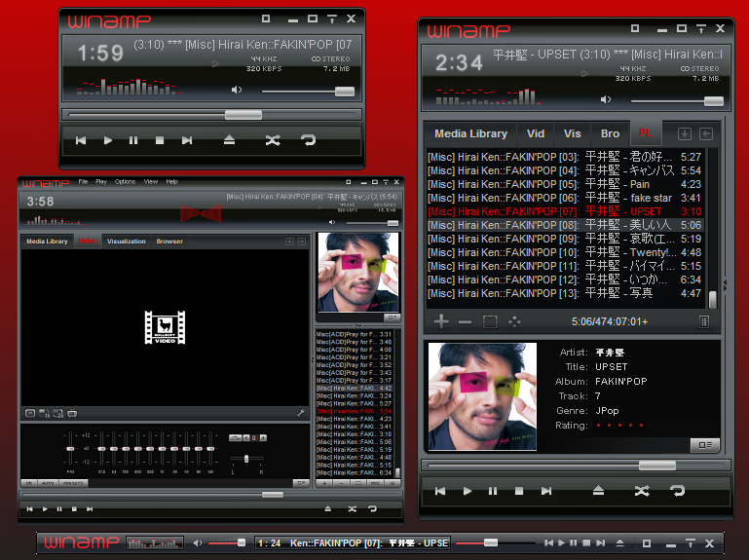Skip to previous track in top-left compact player
749x560 pixels.
pos(81,140)
